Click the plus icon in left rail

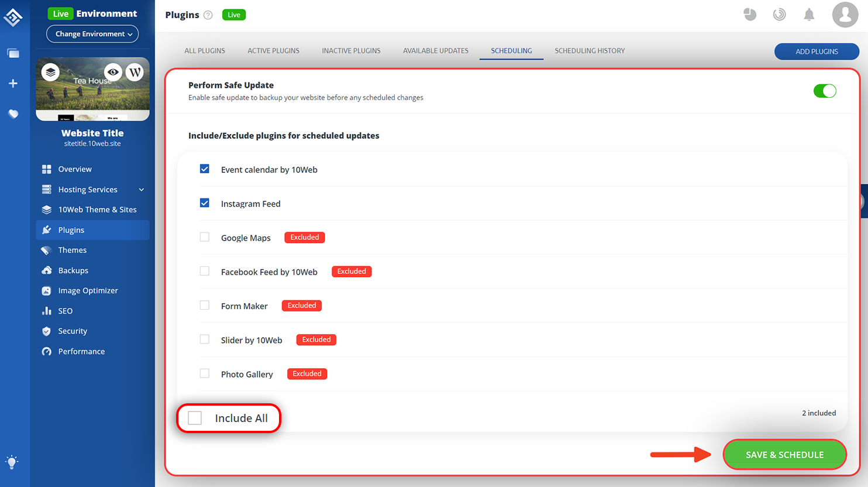click(13, 84)
